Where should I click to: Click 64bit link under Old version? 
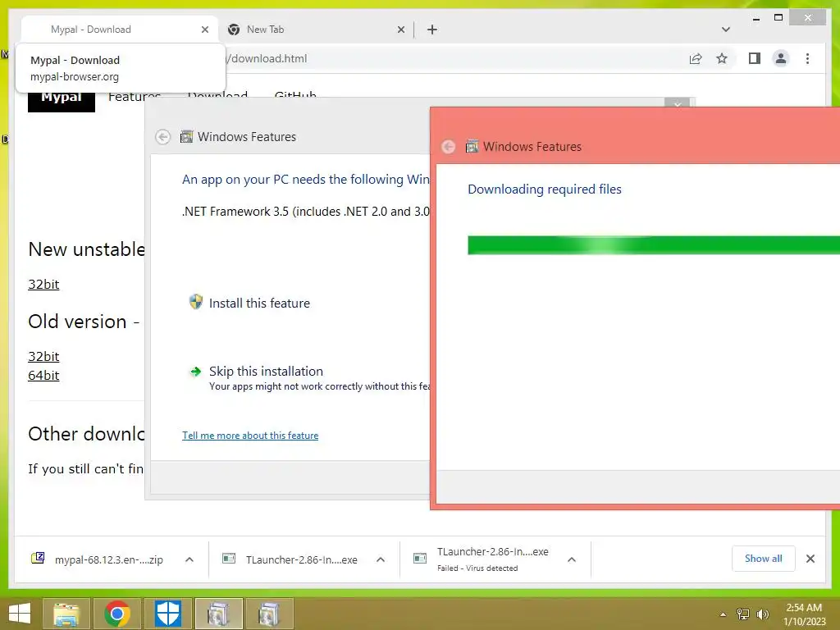(x=43, y=376)
